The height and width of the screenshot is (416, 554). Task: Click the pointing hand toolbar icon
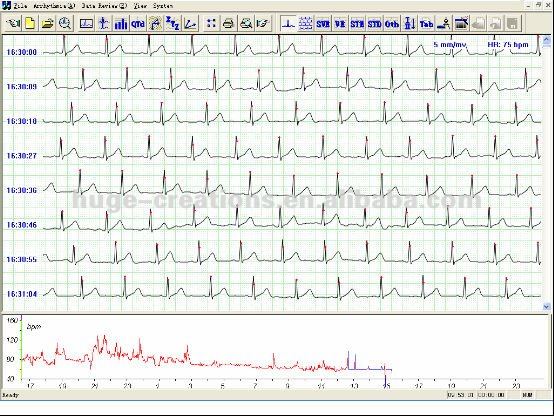13,23
